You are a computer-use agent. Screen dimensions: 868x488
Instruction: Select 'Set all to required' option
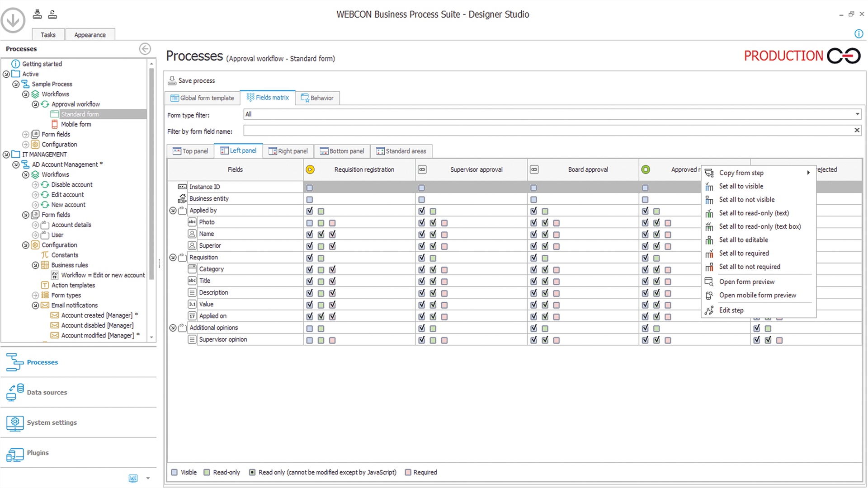click(x=744, y=253)
